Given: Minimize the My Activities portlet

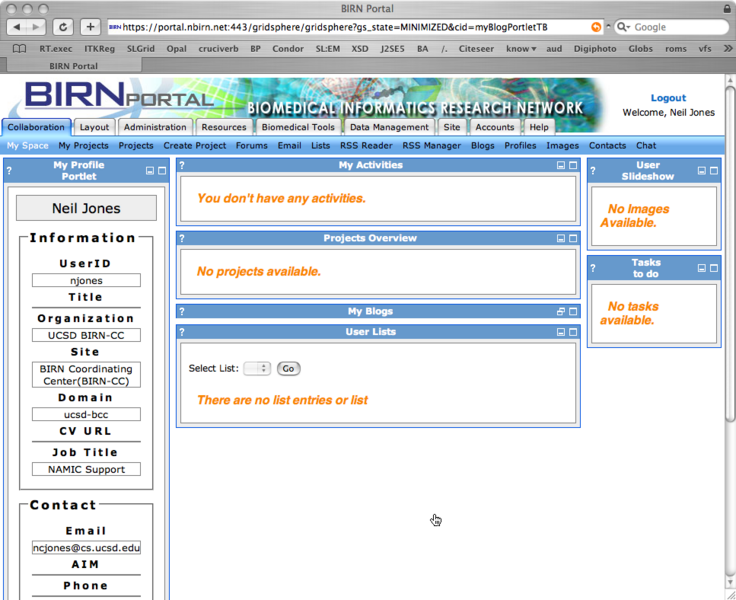Looking at the screenshot, I should coord(561,166).
